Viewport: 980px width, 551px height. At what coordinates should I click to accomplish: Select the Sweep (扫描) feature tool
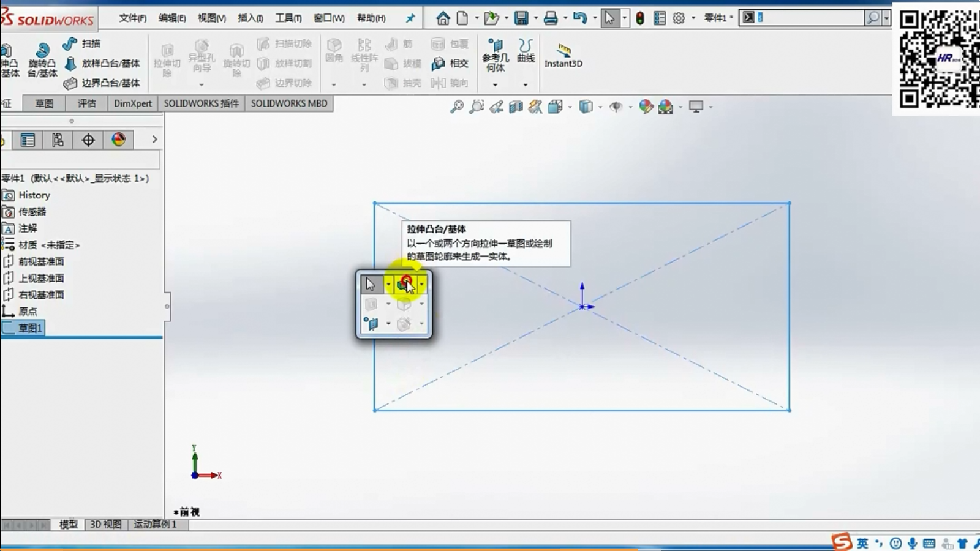pos(70,43)
